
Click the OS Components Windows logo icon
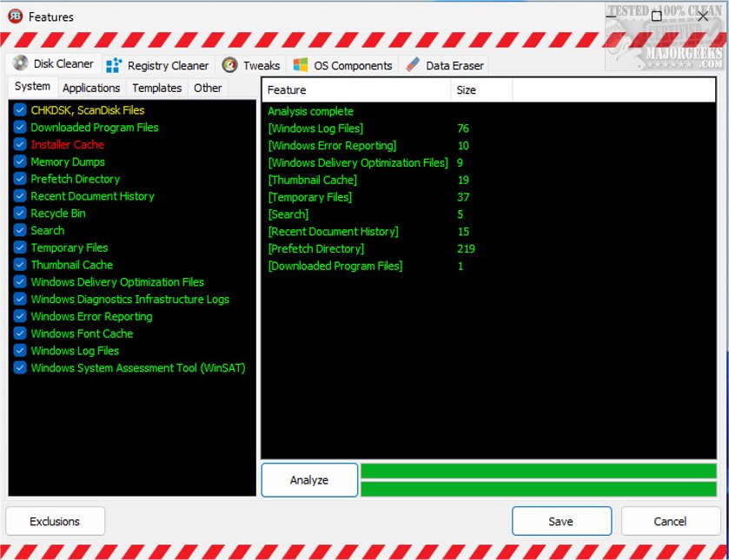(x=301, y=65)
